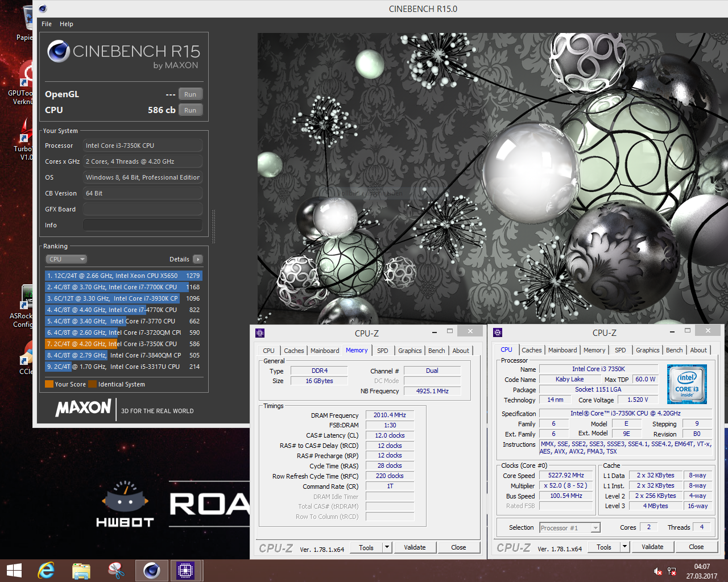The image size is (728, 582).
Task: Open the CPU ranking type dropdown
Action: (x=67, y=259)
